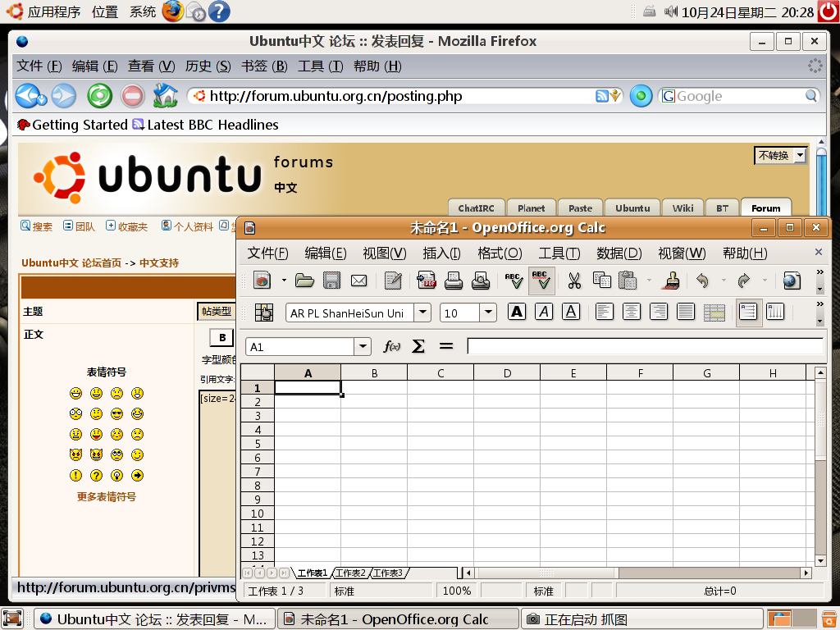Run the spellcheck ABC icon in Calc
Screen dimensions: 840x630
pyautogui.click(x=514, y=281)
